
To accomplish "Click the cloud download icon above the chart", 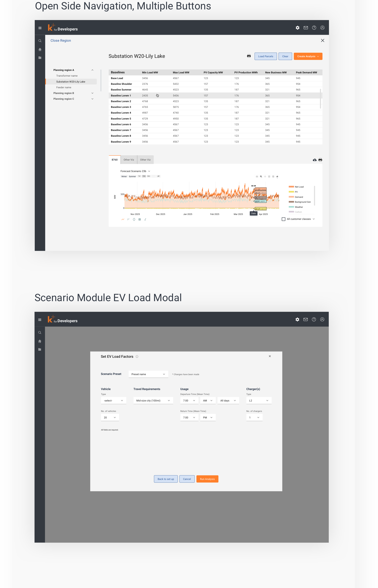I will [314, 160].
